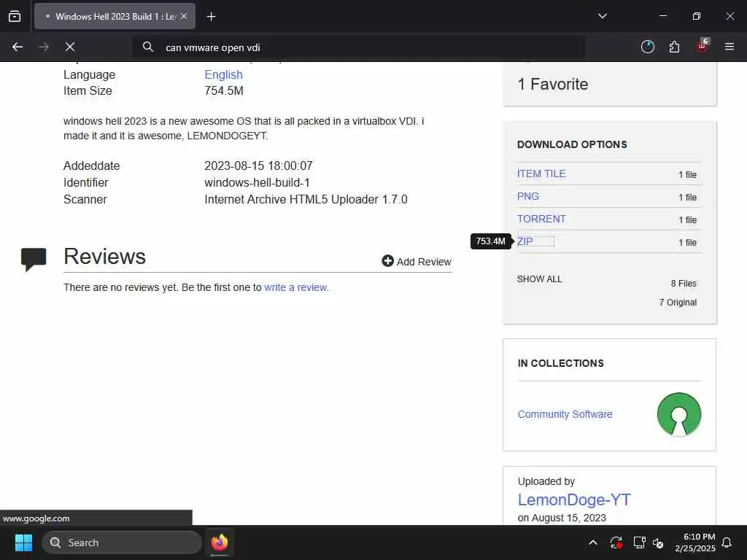Show hidden system tray icons chevron

click(x=593, y=542)
